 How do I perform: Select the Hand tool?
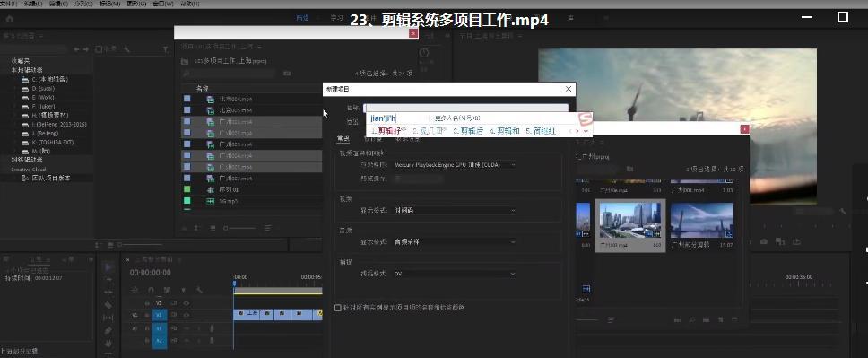pos(108,343)
